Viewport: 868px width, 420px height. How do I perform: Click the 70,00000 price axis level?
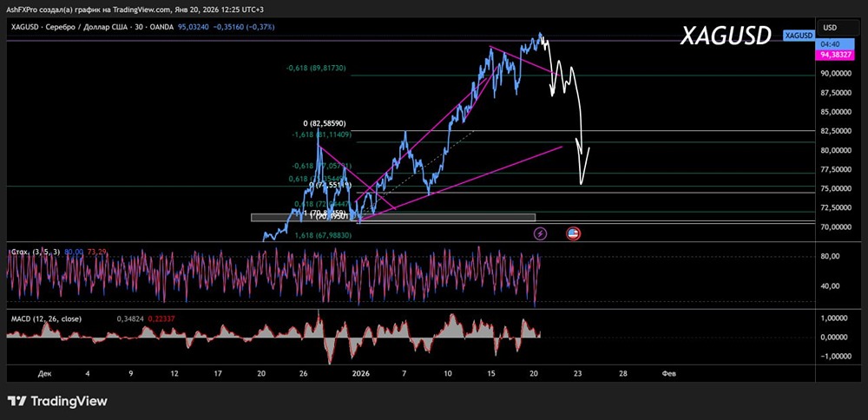[836, 226]
